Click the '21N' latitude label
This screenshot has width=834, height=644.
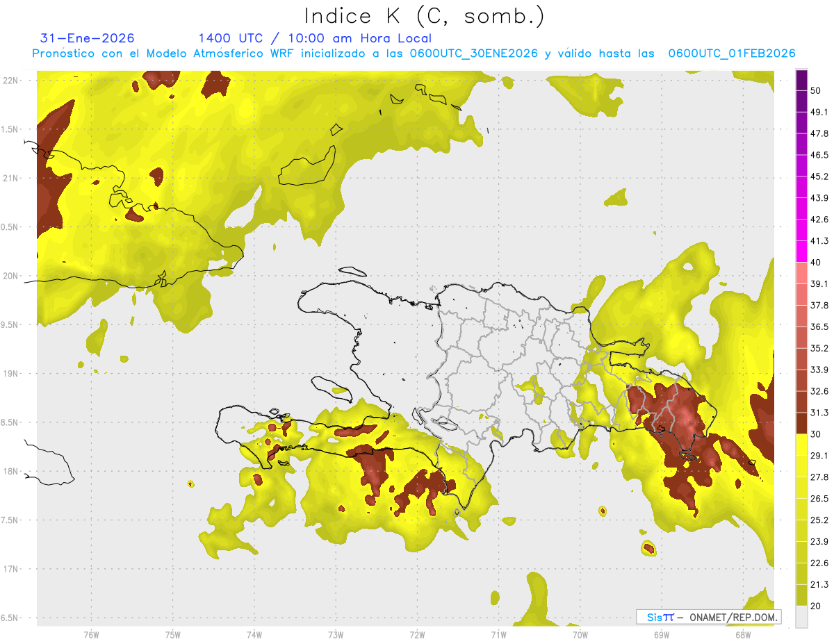pos(10,178)
